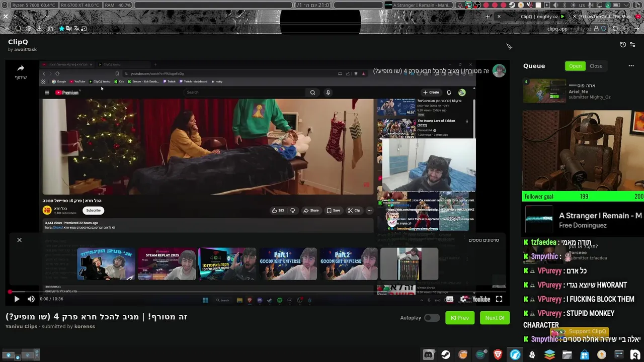The height and width of the screenshot is (362, 644).
Task: Open the browser translate icon
Action: pyautogui.click(x=76, y=29)
